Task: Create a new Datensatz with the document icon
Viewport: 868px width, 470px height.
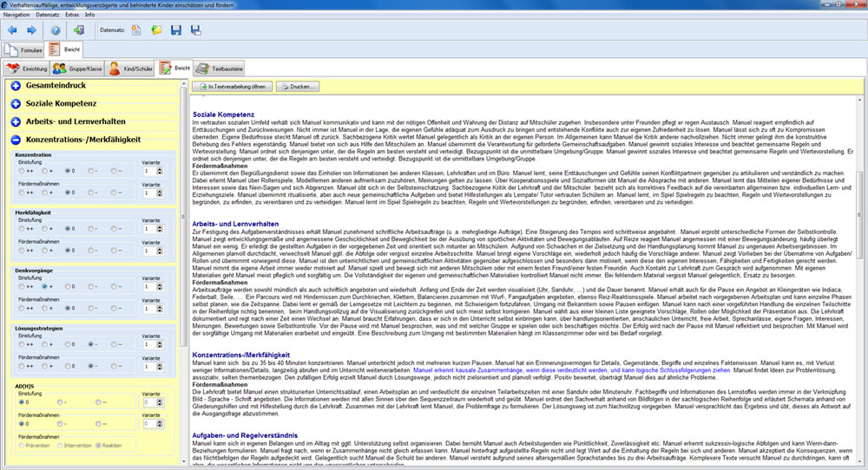Action: (x=136, y=30)
